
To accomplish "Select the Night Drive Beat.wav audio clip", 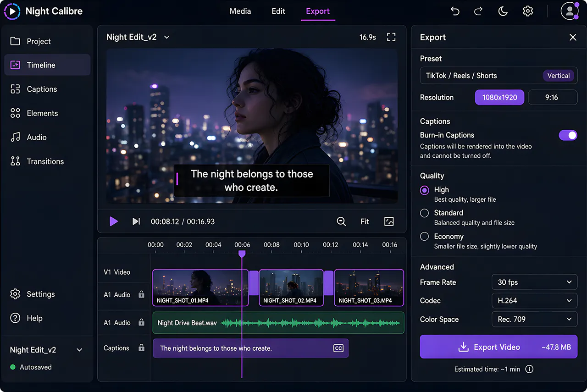I will [278, 323].
